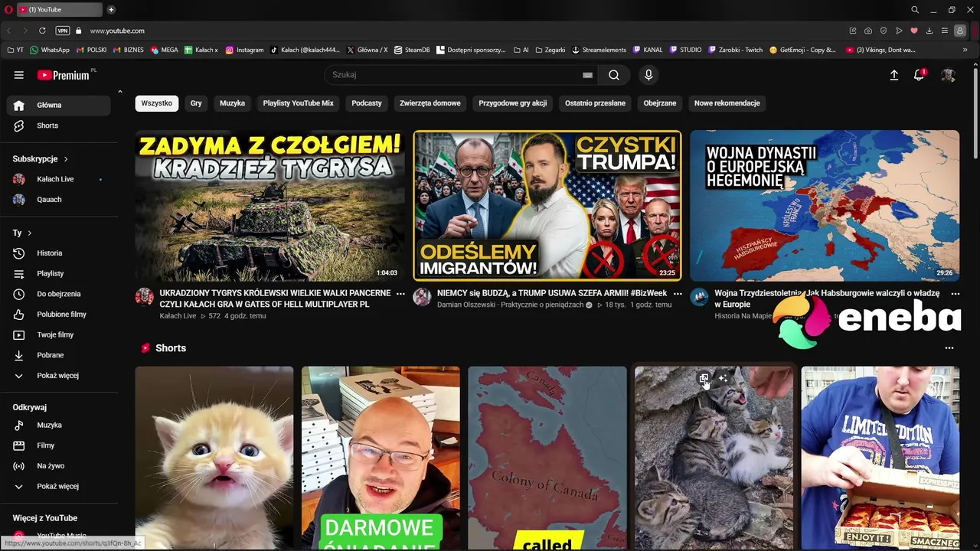This screenshot has width=980, height=551.
Task: Expand the Ty section chevron
Action: [29, 233]
